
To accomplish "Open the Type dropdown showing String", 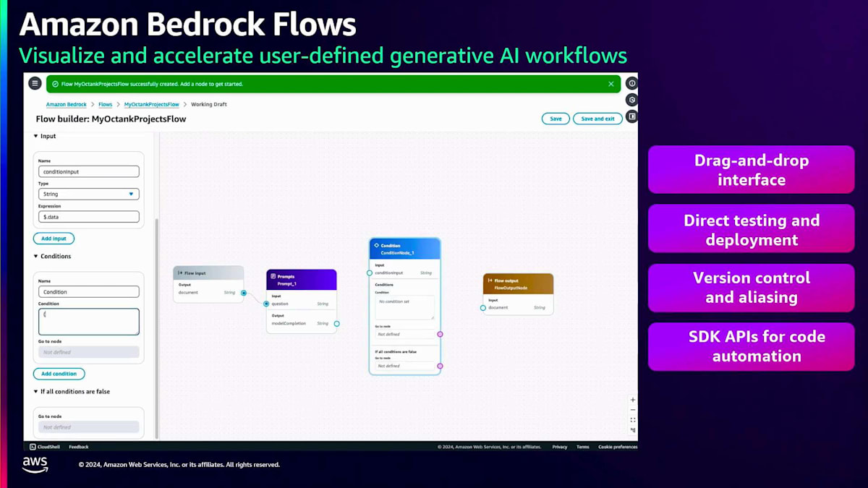I will (88, 194).
